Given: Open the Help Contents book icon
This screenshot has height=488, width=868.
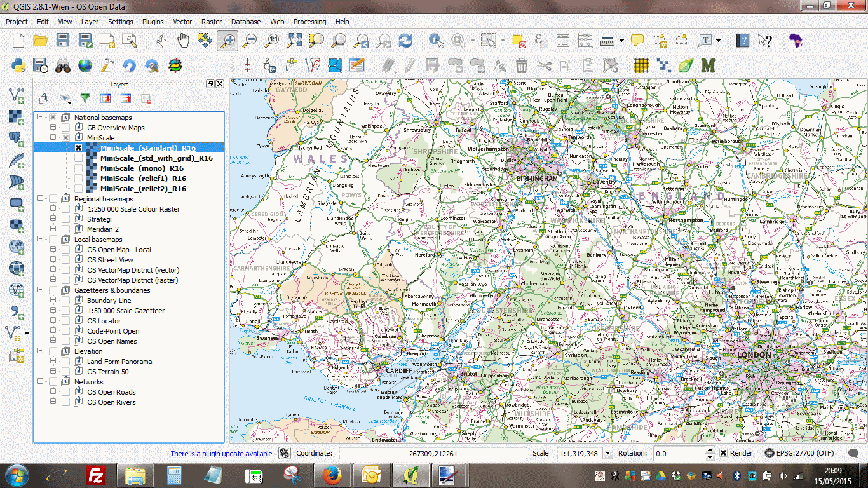Looking at the screenshot, I should point(743,41).
